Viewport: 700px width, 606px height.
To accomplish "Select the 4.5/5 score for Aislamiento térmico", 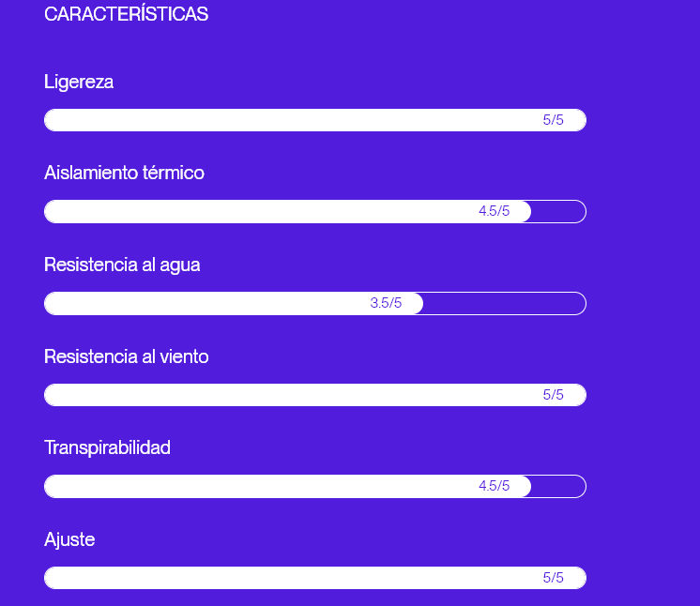I will click(494, 211).
